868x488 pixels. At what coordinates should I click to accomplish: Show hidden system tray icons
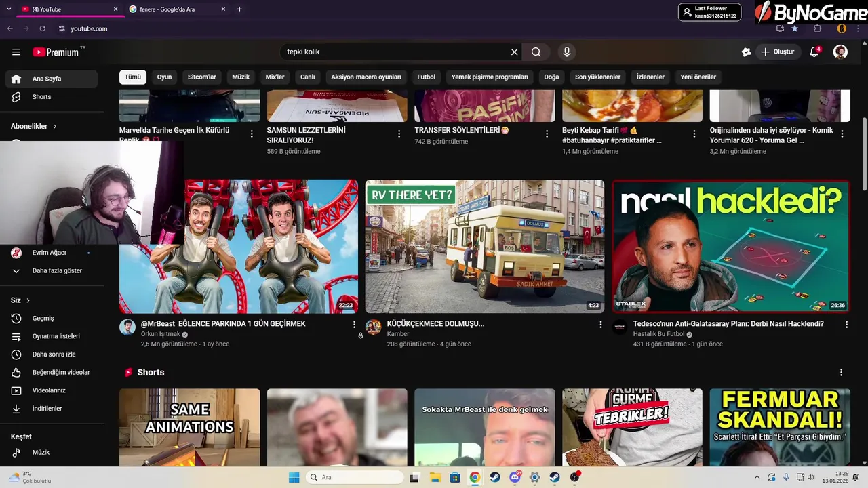pos(757,477)
